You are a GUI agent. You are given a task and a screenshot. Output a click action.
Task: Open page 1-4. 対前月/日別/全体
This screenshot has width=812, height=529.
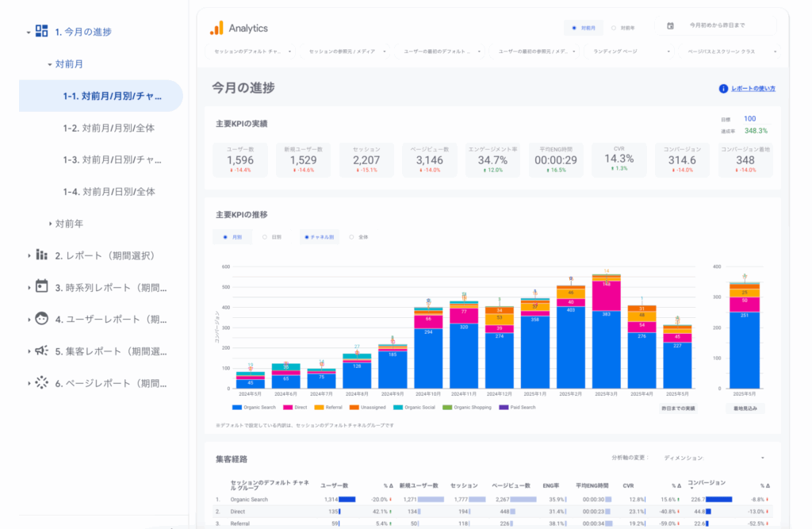click(x=109, y=192)
